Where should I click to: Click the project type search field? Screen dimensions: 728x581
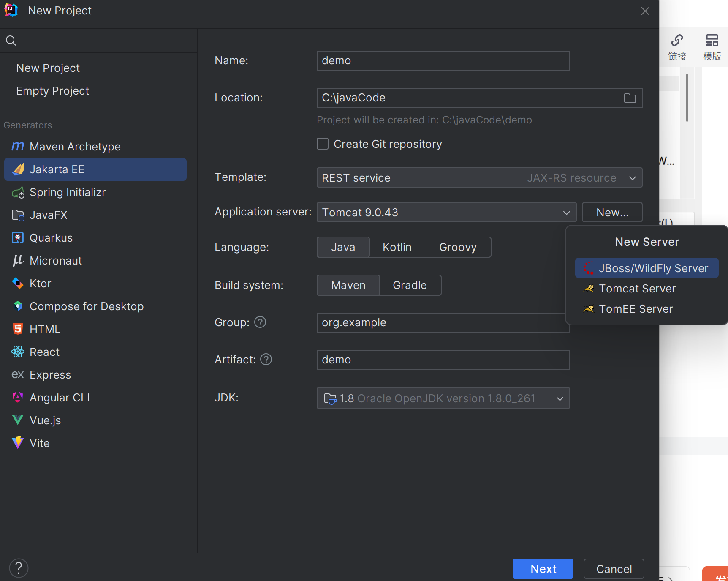[x=98, y=41]
